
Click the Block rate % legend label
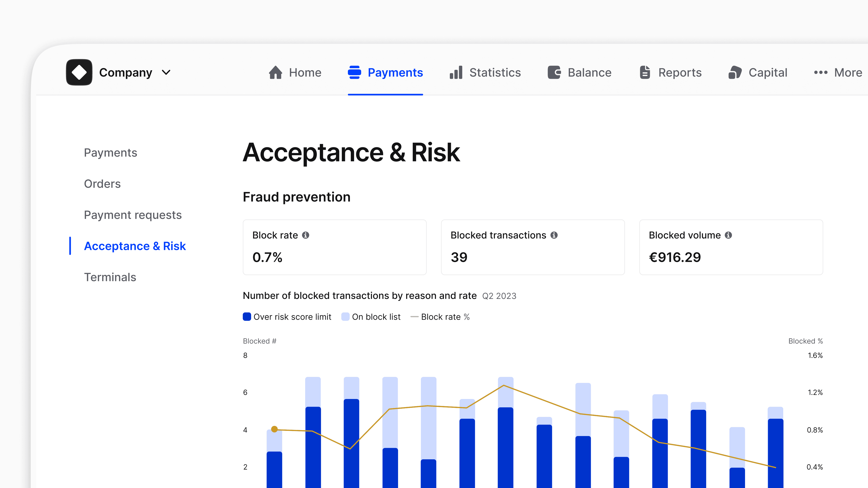pos(446,317)
